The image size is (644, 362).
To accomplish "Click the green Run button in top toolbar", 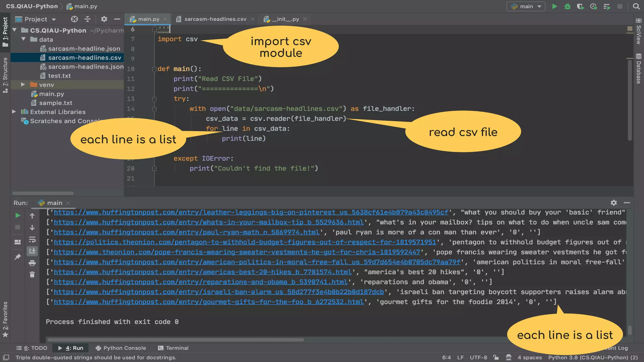I will 555,6.
